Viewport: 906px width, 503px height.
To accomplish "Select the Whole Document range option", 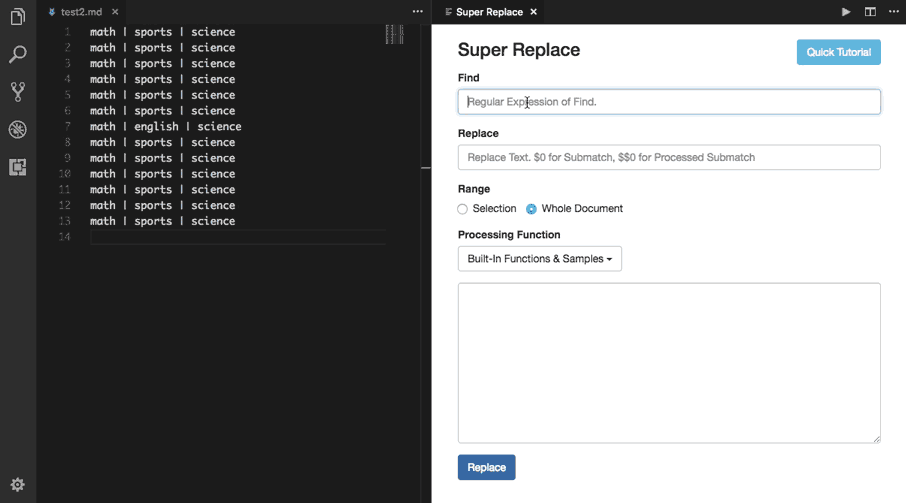I will [x=531, y=209].
